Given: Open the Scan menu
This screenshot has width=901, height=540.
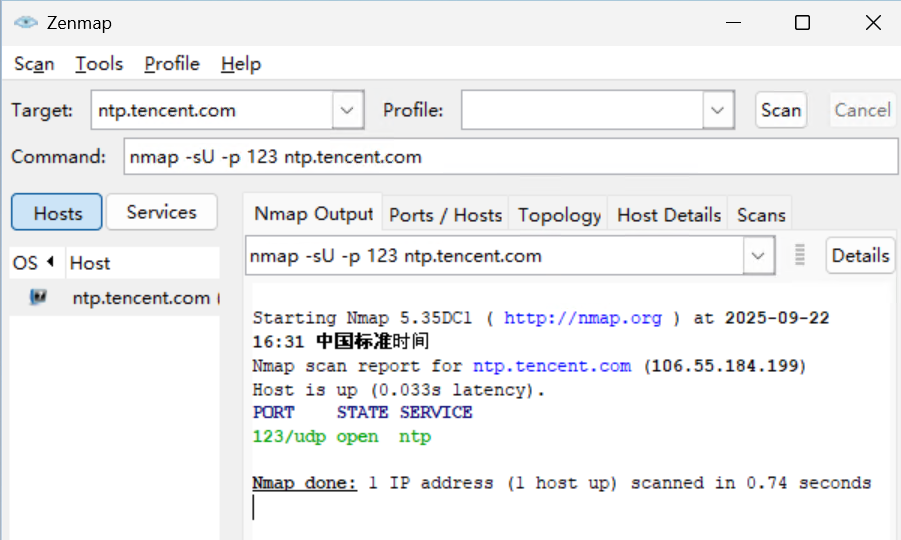Looking at the screenshot, I should (34, 64).
